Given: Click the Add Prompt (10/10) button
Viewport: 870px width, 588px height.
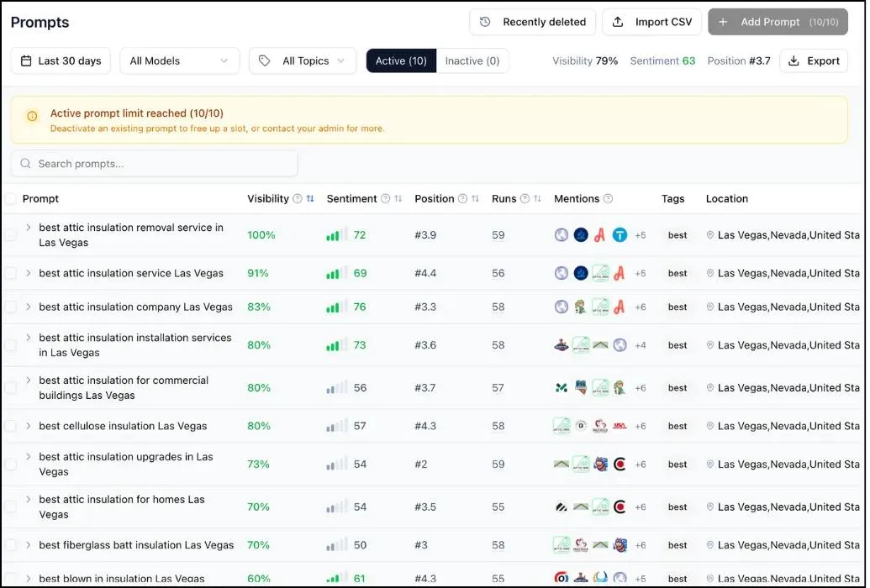Looking at the screenshot, I should pyautogui.click(x=778, y=22).
